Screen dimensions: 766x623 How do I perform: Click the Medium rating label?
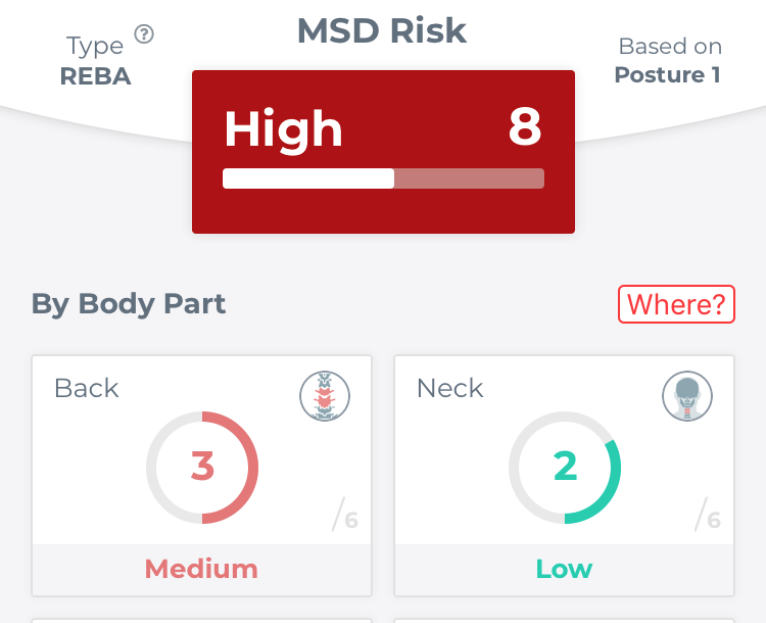(x=201, y=569)
